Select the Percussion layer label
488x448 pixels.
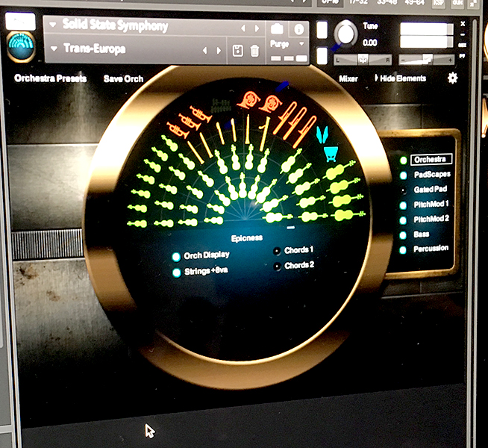[x=431, y=249]
